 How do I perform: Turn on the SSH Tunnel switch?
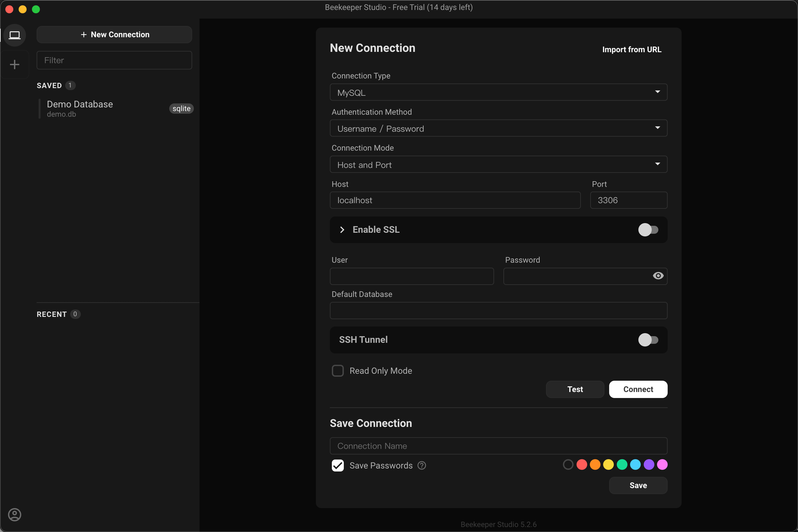click(x=648, y=339)
